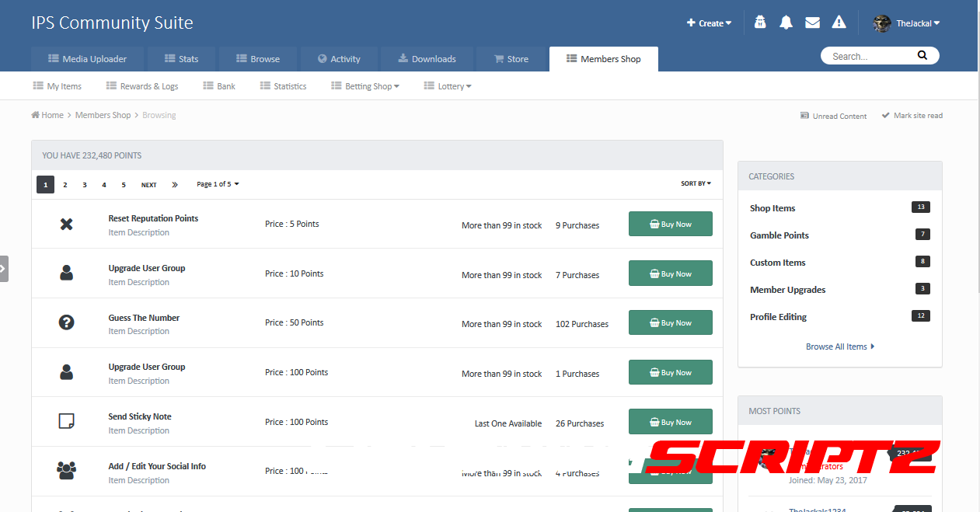980x512 pixels.
Task: Select the Gamble Points category
Action: [x=779, y=235]
